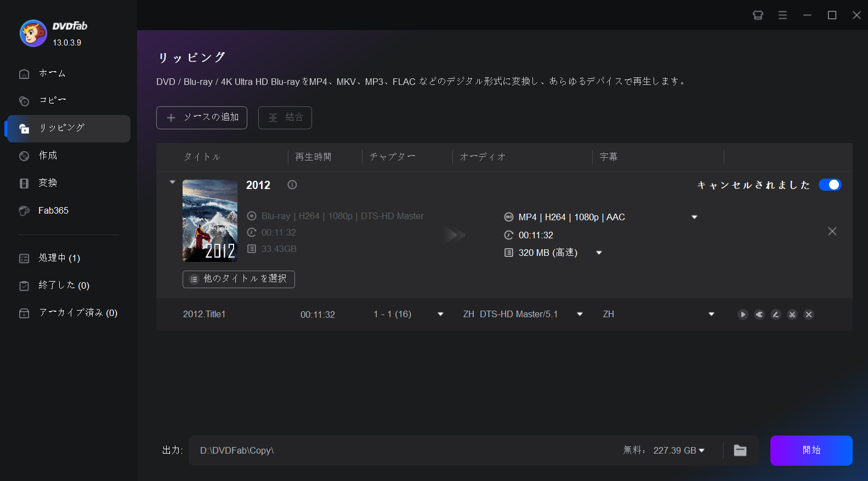Minimize the DVDFab window
Image resolution: width=868 pixels, height=481 pixels.
(x=807, y=15)
